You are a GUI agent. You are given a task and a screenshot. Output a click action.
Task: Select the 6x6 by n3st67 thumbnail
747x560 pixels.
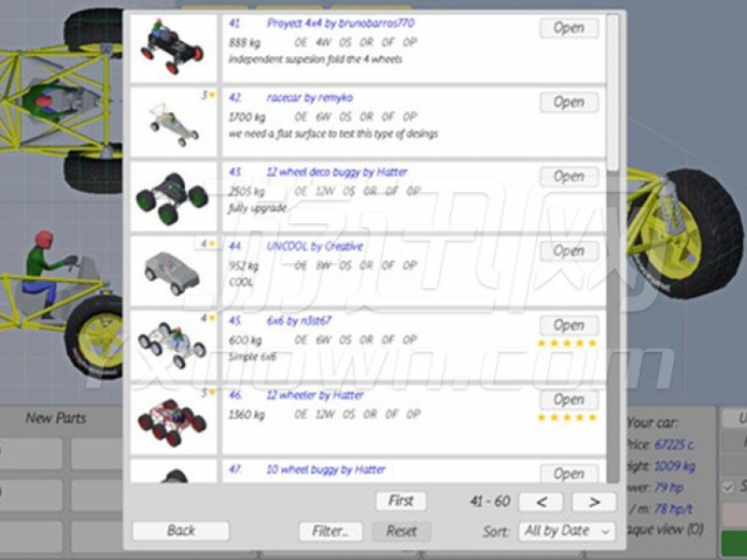pyautogui.click(x=173, y=345)
